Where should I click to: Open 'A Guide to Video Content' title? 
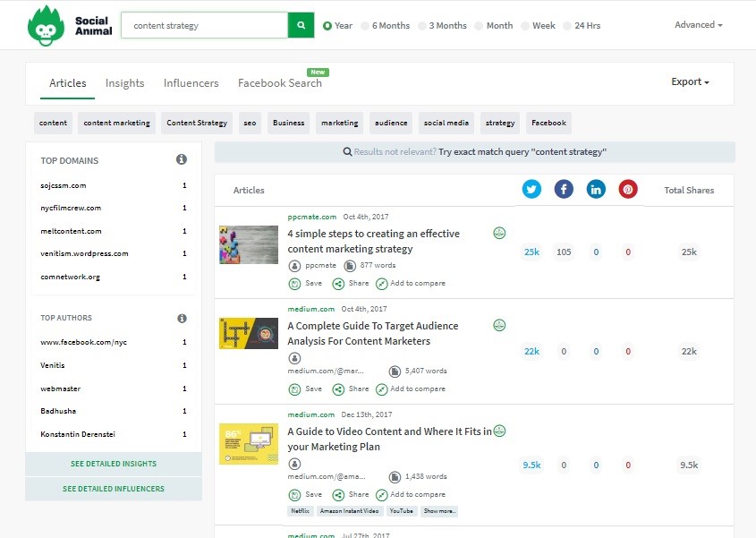[389, 440]
